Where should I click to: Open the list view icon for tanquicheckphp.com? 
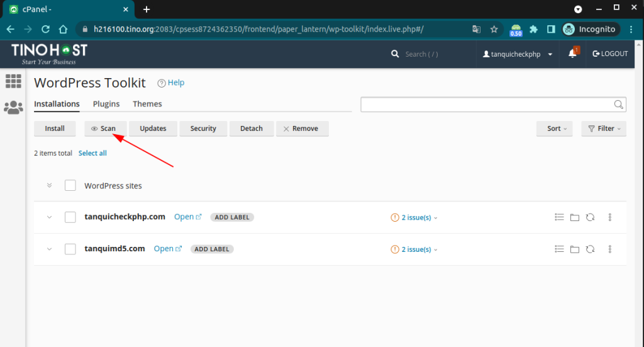click(559, 217)
